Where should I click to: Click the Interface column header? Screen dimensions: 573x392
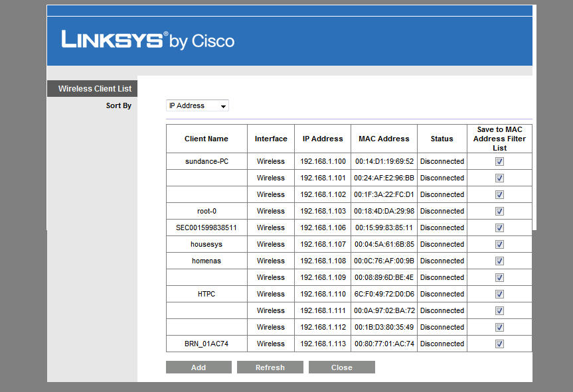tap(271, 139)
